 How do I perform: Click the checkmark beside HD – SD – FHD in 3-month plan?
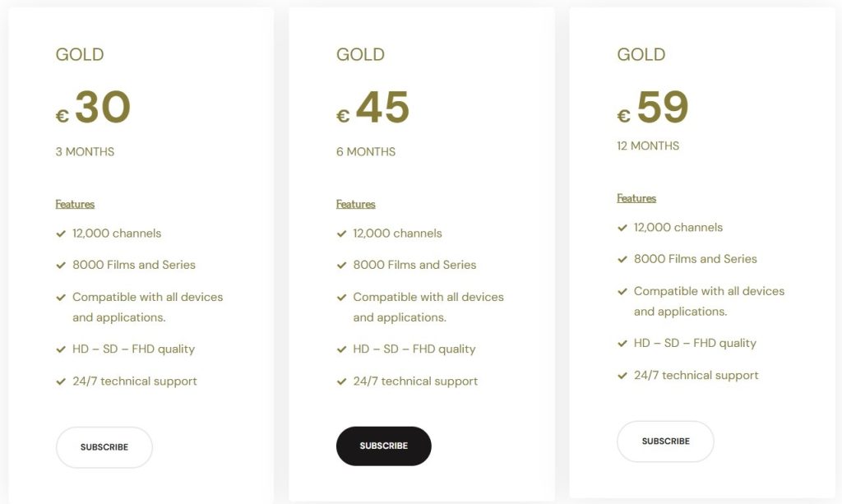coord(61,349)
